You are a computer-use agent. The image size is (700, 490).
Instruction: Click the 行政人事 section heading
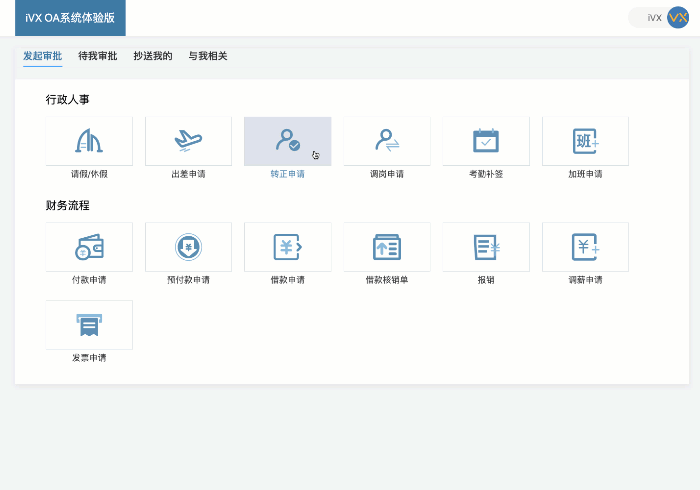pyautogui.click(x=67, y=100)
